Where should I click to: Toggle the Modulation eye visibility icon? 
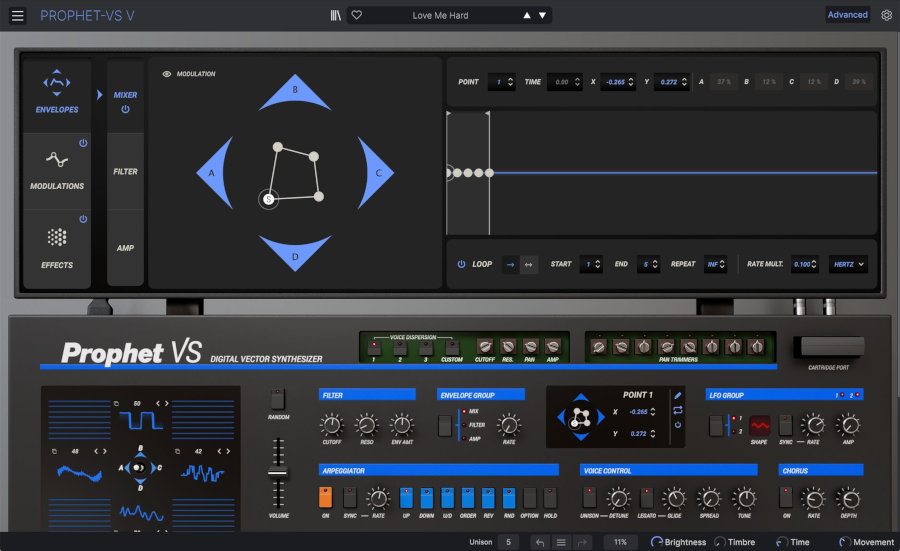166,74
